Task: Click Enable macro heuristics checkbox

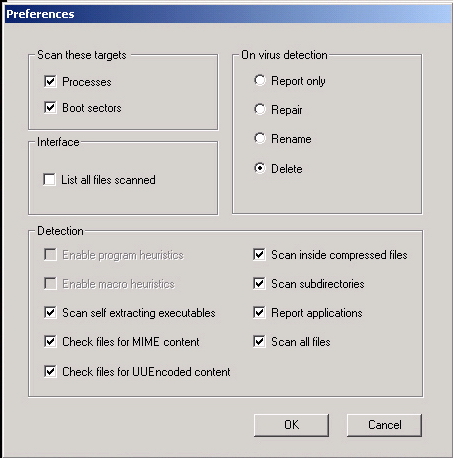Action: (50, 284)
